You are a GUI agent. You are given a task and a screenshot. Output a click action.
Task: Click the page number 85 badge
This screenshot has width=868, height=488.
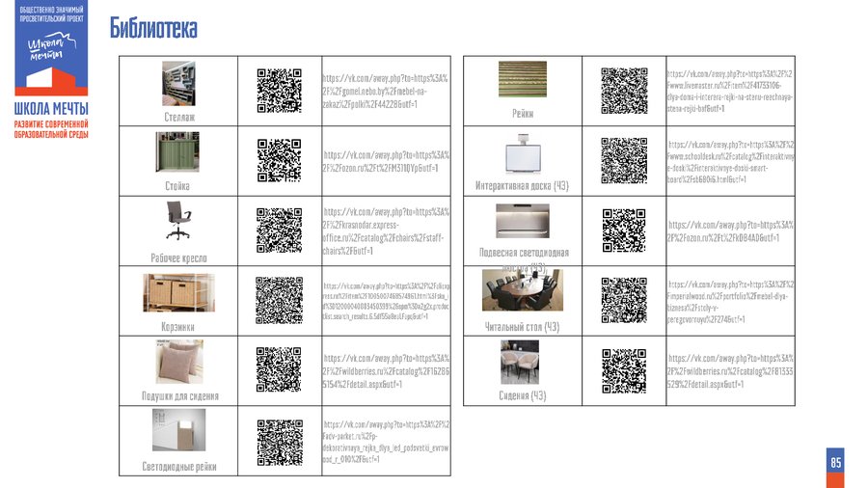[x=836, y=462]
